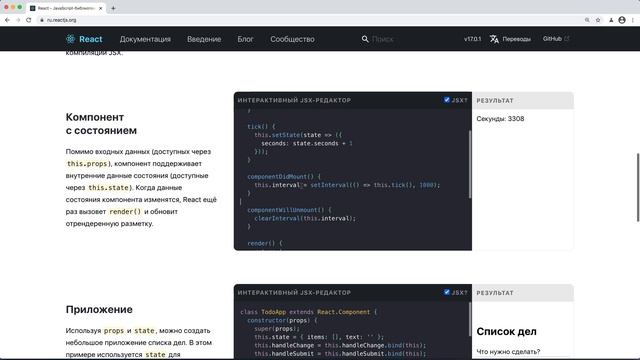Click the React atom logo icon

point(71,39)
